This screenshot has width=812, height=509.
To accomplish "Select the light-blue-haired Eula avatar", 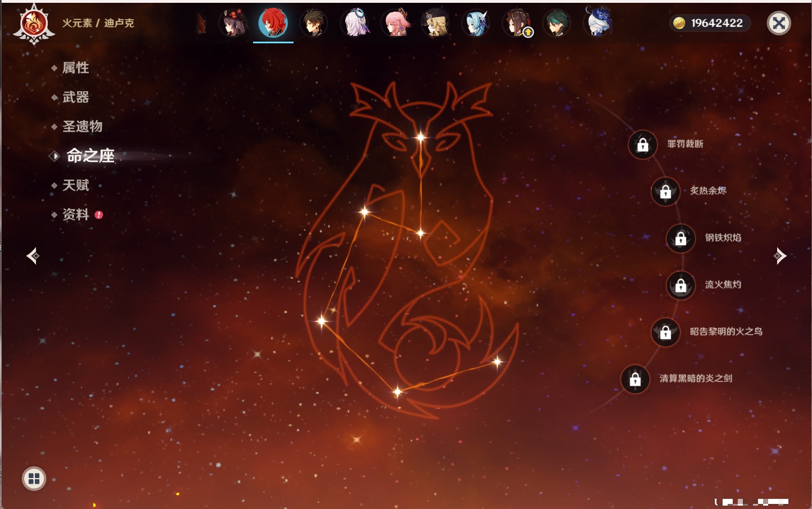I will pos(476,23).
